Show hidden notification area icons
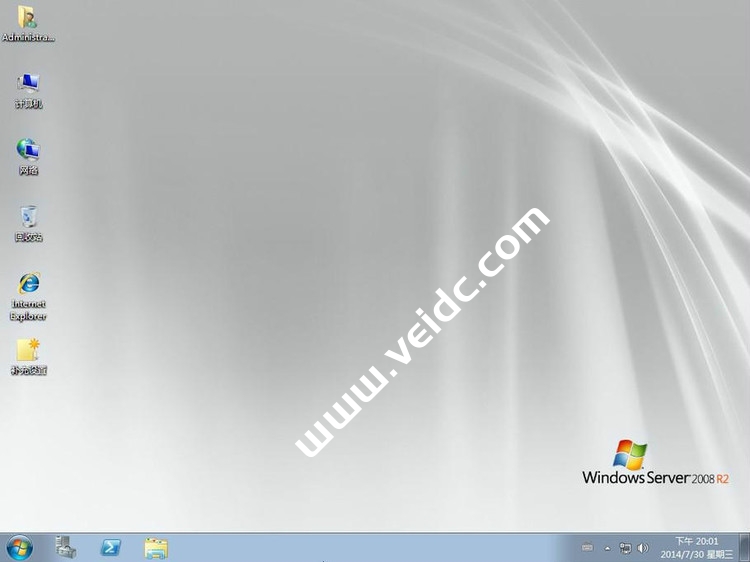 point(607,549)
